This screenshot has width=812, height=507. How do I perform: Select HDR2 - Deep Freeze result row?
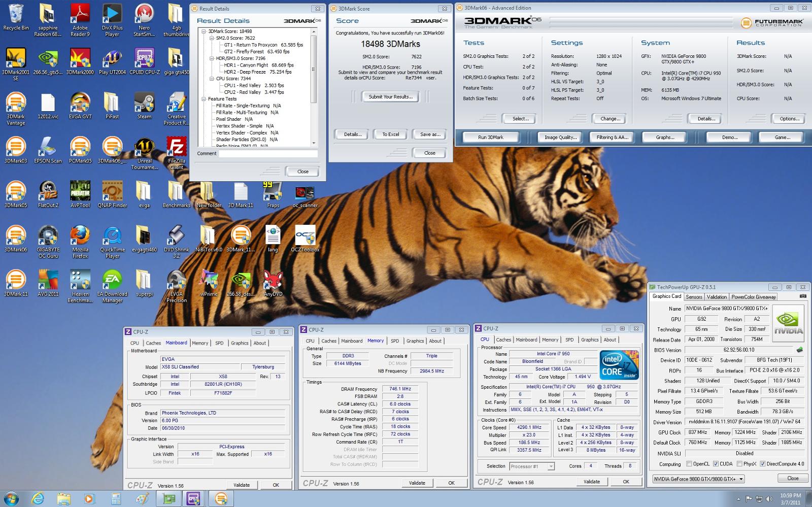259,72
